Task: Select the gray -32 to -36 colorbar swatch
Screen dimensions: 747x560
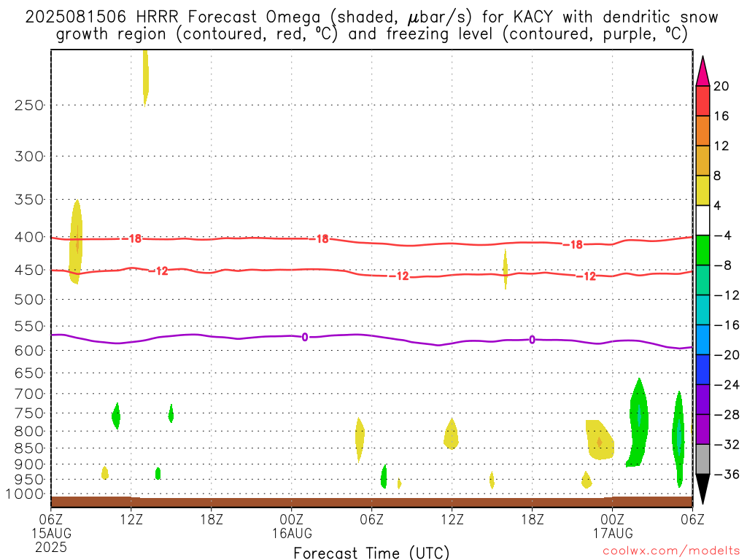Action: [703, 459]
